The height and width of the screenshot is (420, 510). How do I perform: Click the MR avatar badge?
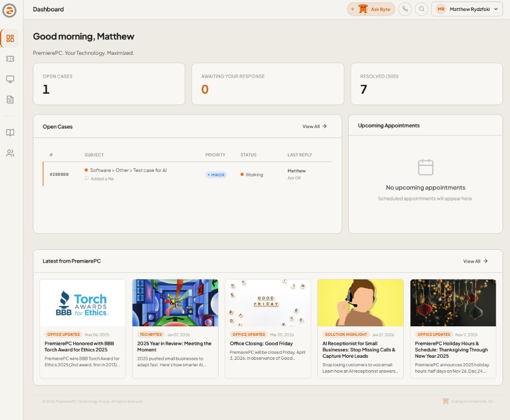pos(441,9)
